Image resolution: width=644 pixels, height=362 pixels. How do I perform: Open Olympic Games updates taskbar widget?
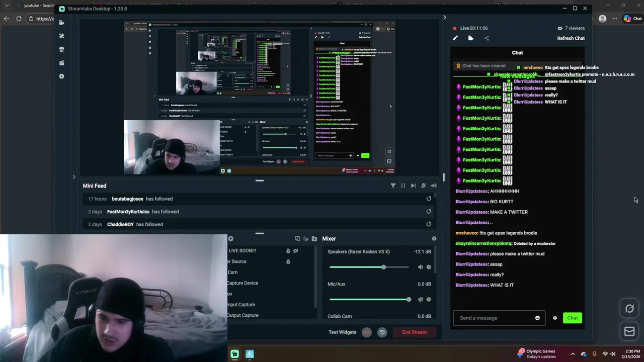536,354
